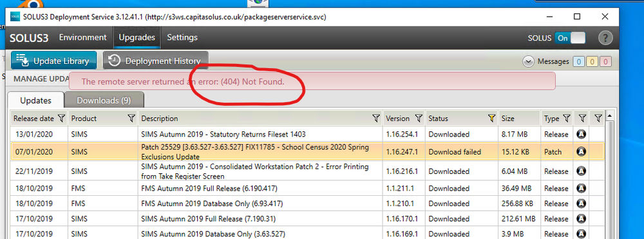Filter the Version column
The image size is (644, 239).
tap(419, 119)
